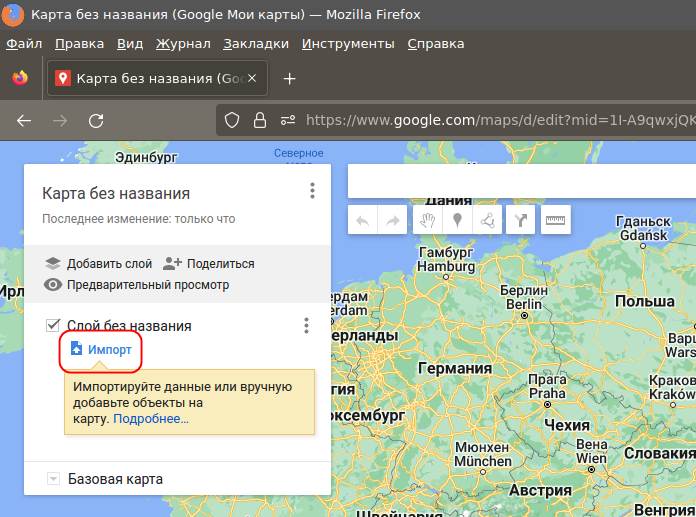Viewport: 696px width, 517px height.
Task: Open the Журнал menu
Action: [x=183, y=44]
